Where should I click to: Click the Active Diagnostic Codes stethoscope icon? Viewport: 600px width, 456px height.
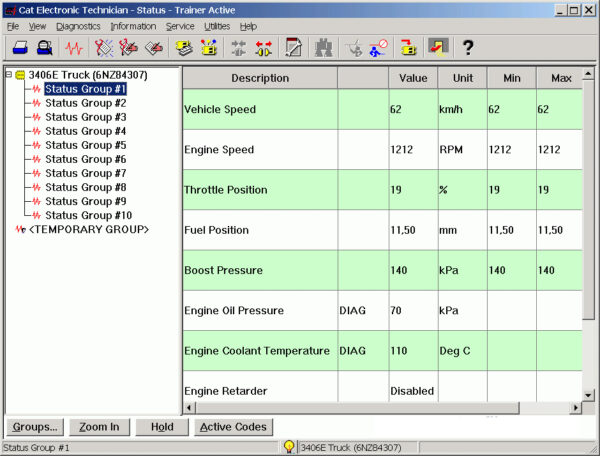click(104, 48)
